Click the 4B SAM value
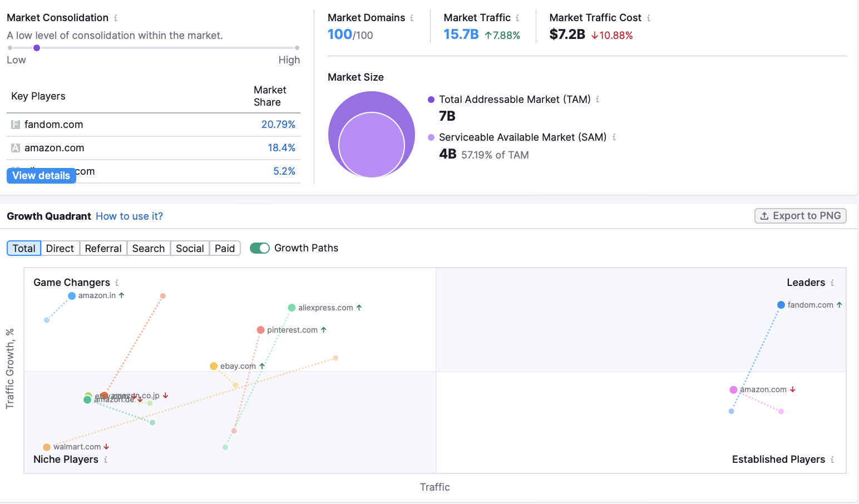This screenshot has width=859, height=504. point(448,154)
